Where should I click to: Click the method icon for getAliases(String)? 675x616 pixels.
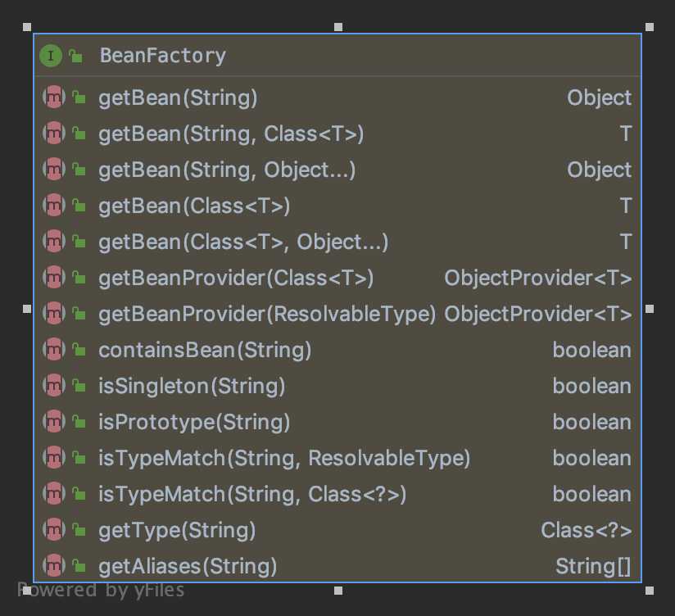click(54, 566)
